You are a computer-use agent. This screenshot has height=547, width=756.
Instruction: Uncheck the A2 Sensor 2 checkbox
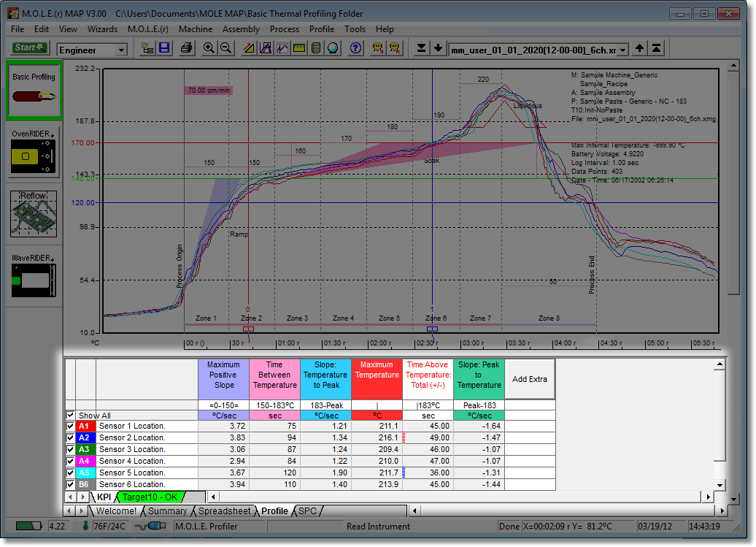70,437
